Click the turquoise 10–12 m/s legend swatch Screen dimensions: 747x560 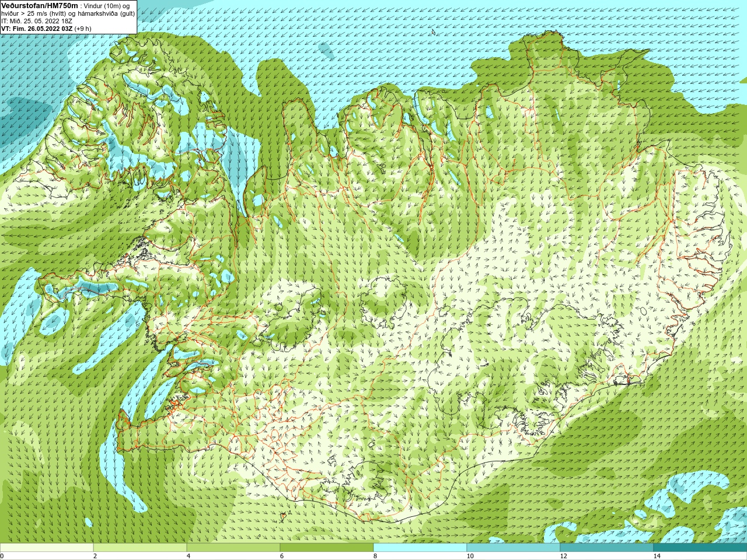[x=514, y=548]
